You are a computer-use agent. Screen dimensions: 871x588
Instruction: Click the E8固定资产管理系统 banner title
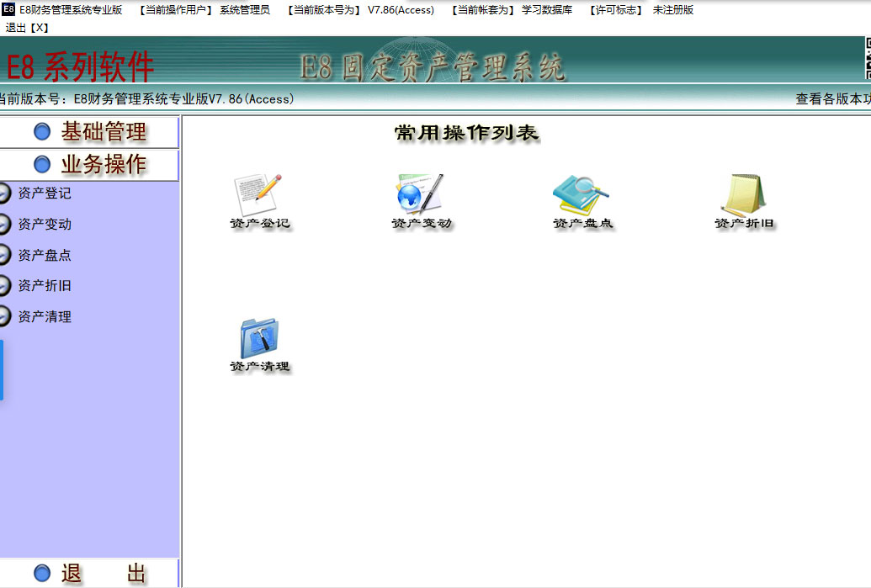[x=433, y=68]
